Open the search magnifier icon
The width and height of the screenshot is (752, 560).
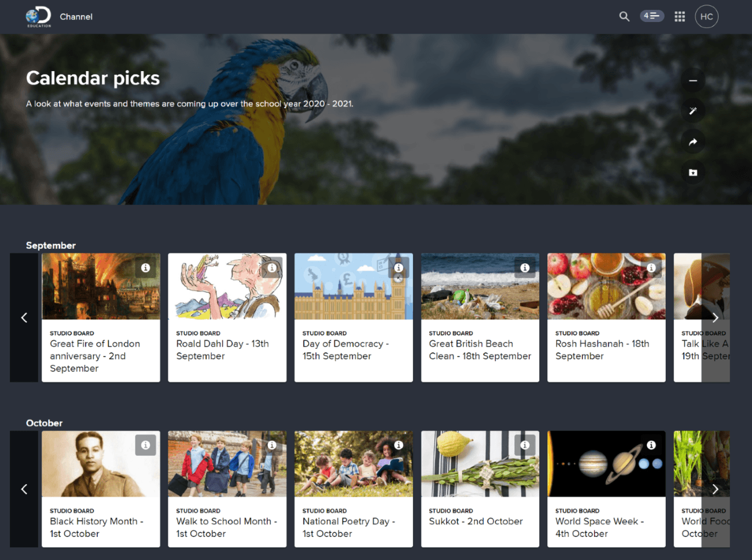624,16
